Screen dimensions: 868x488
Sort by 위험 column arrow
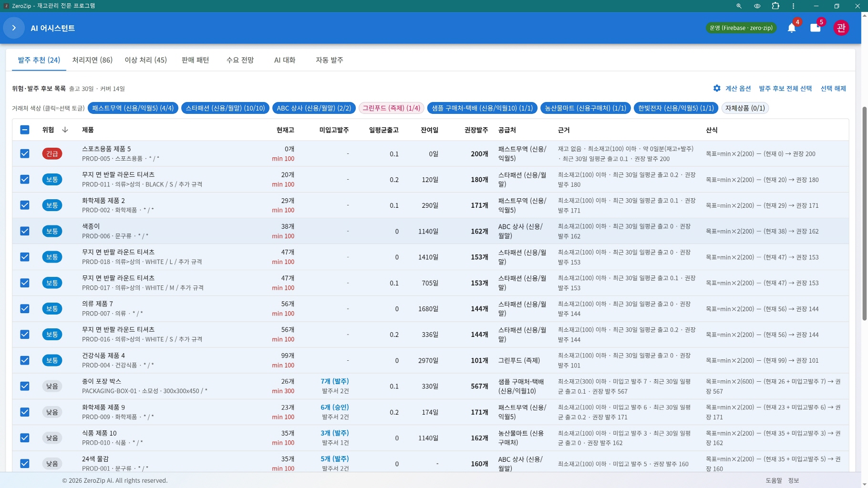pyautogui.click(x=65, y=130)
